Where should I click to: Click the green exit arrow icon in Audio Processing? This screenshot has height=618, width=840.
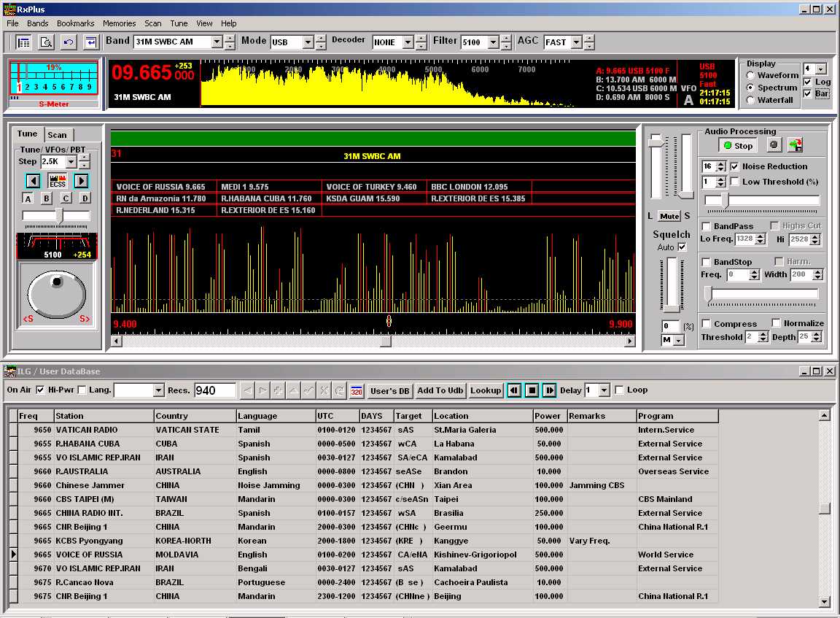[795, 145]
